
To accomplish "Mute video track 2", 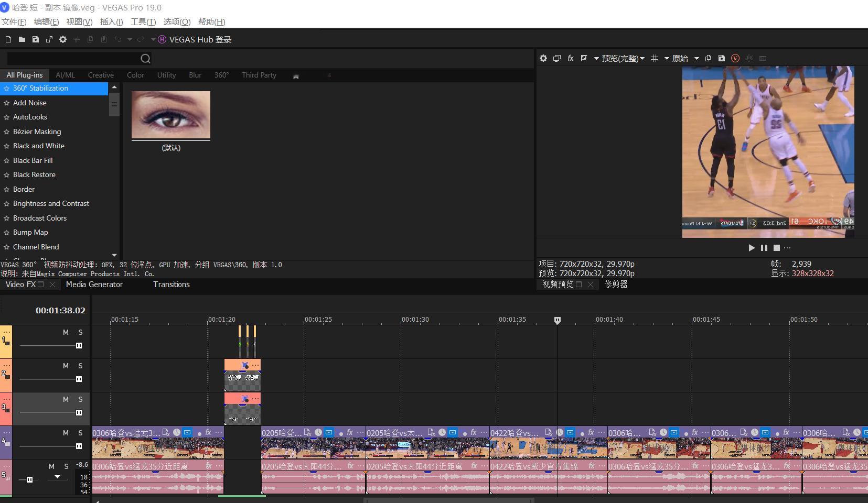I will (x=66, y=366).
